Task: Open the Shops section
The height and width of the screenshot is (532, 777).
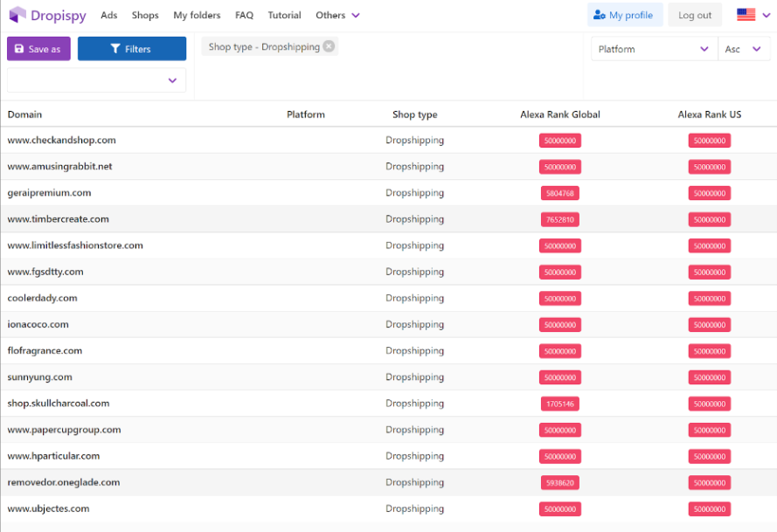Action: (145, 16)
